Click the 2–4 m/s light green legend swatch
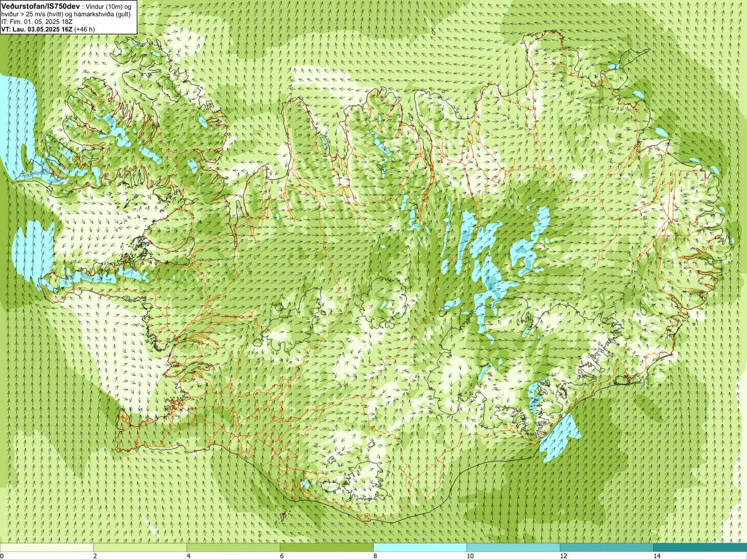Screen dimensions: 747x560 pyautogui.click(x=140, y=548)
